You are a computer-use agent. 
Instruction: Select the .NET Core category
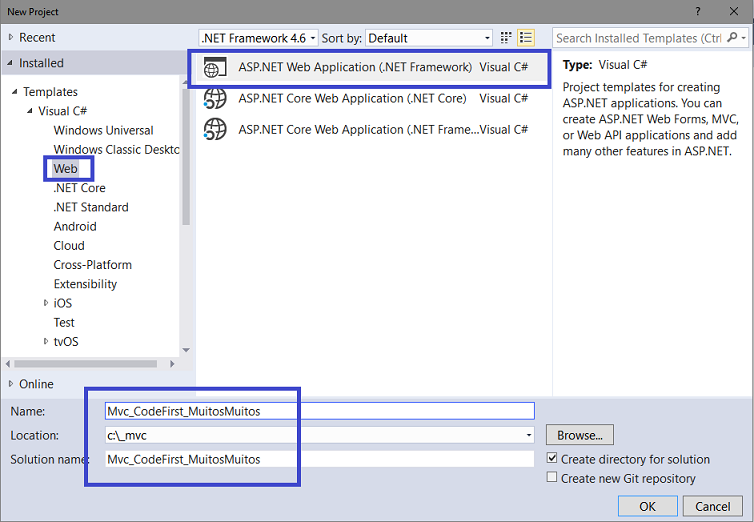79,188
